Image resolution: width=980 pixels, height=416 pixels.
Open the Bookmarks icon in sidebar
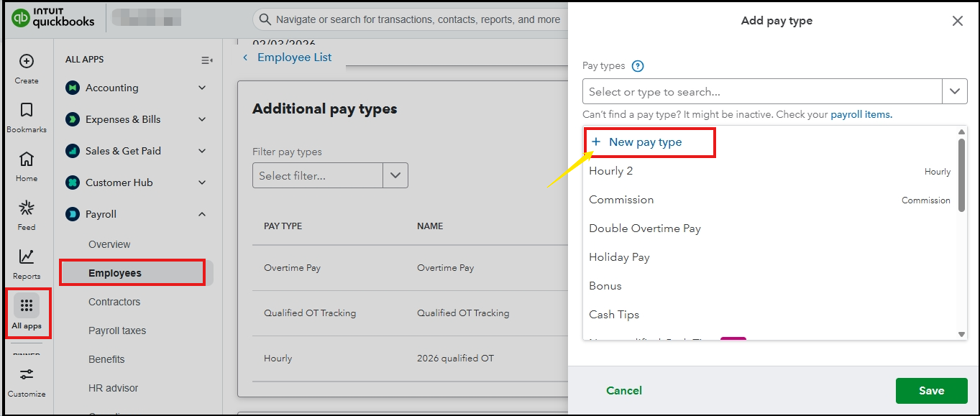(x=27, y=110)
